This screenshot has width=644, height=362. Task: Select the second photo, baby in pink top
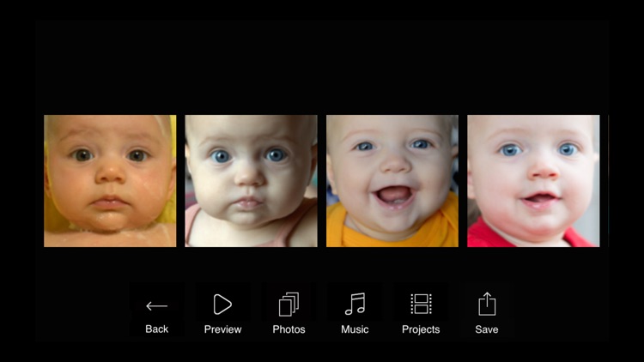pos(251,181)
